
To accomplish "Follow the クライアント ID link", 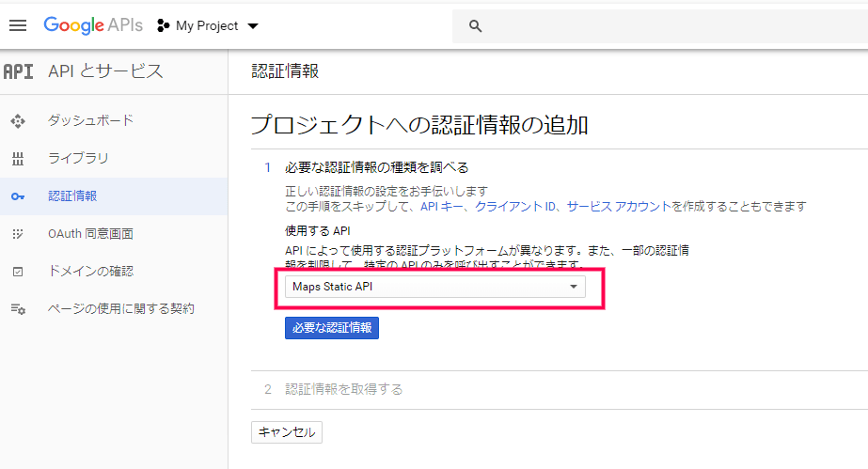I will 514,206.
